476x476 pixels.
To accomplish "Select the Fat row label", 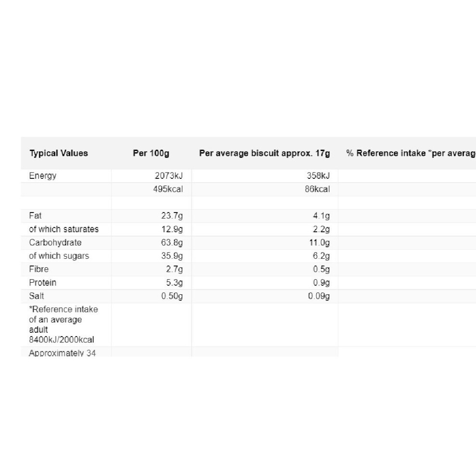I will [x=35, y=216].
